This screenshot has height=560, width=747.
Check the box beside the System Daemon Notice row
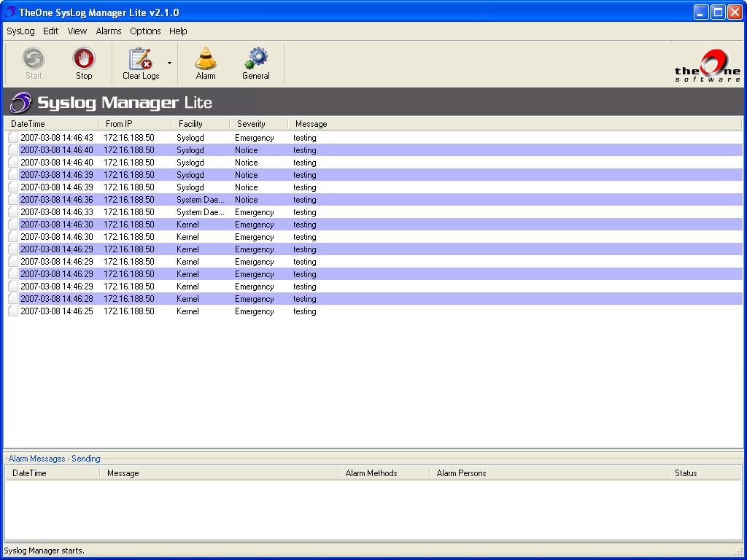pos(12,199)
